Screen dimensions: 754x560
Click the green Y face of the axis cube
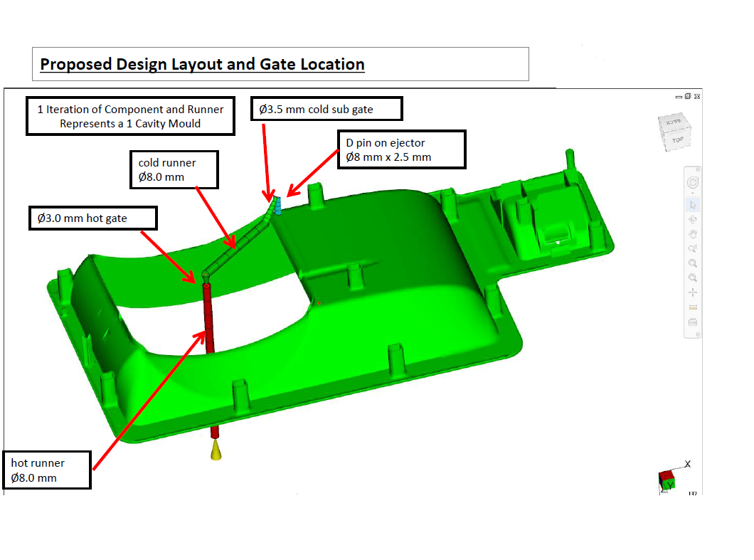pos(669,485)
